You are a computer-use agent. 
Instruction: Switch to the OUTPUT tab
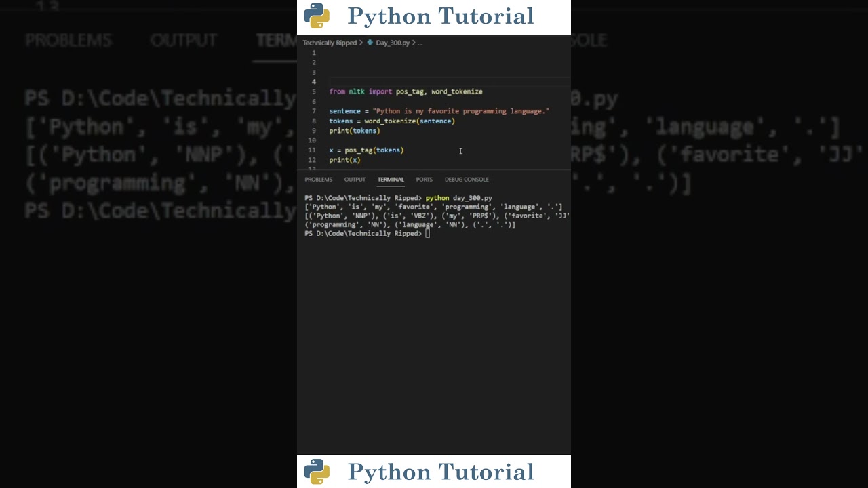(355, 180)
